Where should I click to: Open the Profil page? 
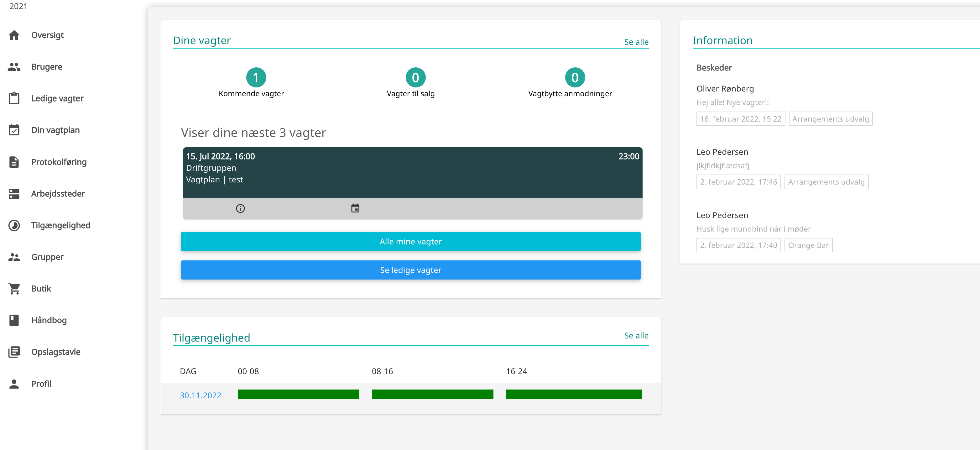click(41, 384)
